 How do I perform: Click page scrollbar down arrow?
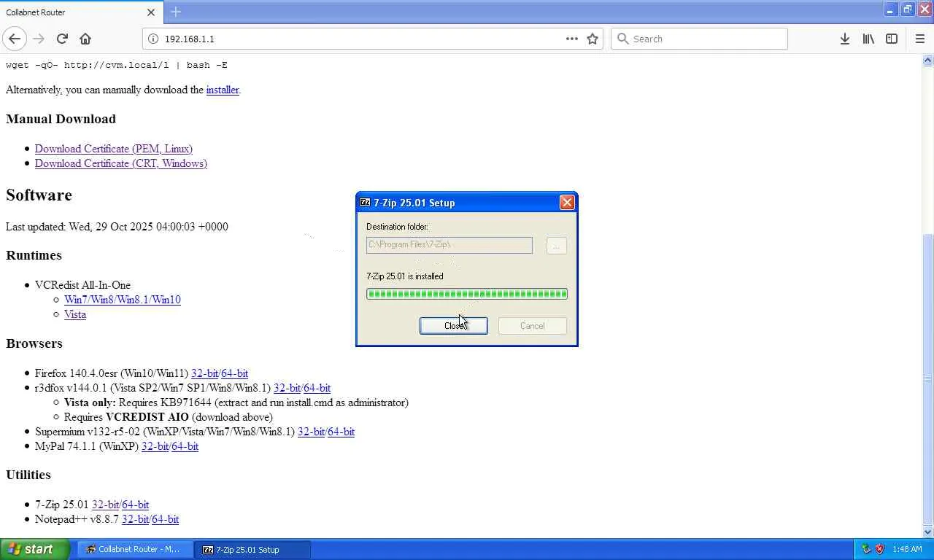[928, 532]
